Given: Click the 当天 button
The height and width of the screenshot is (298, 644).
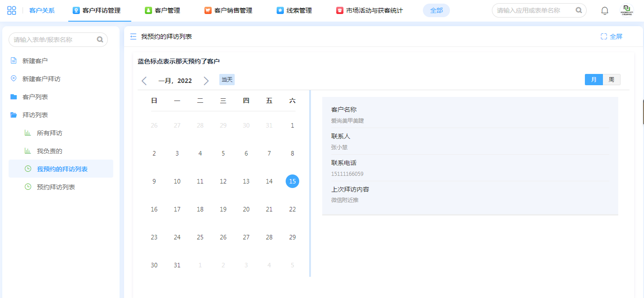Looking at the screenshot, I should tap(227, 80).
